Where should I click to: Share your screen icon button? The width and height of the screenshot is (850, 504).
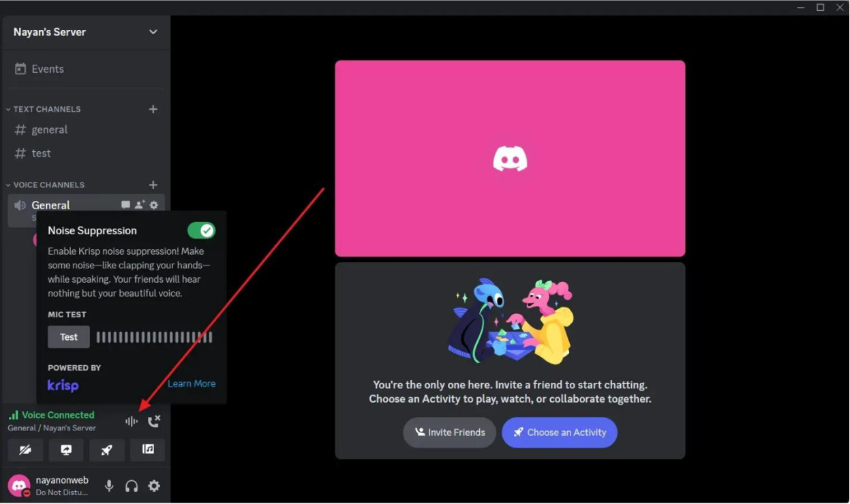[66, 450]
